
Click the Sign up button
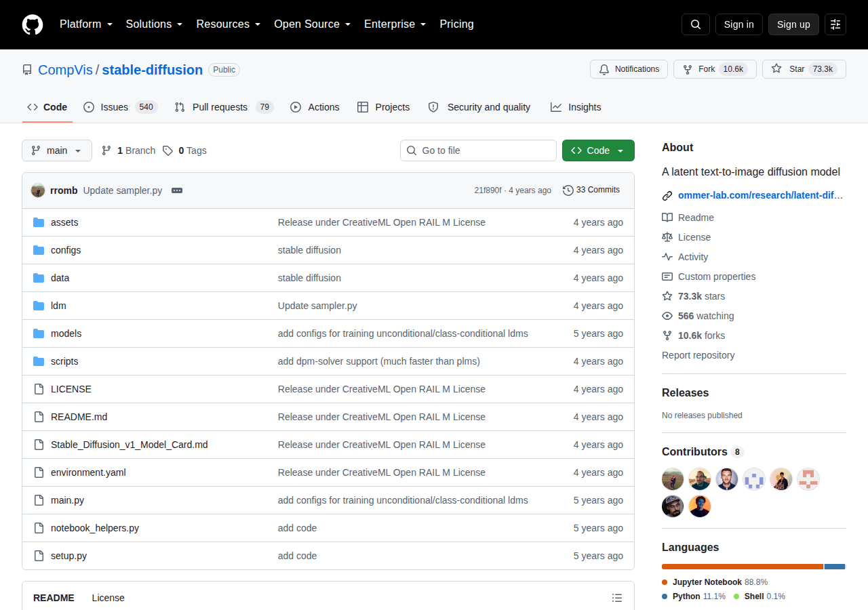(x=793, y=24)
